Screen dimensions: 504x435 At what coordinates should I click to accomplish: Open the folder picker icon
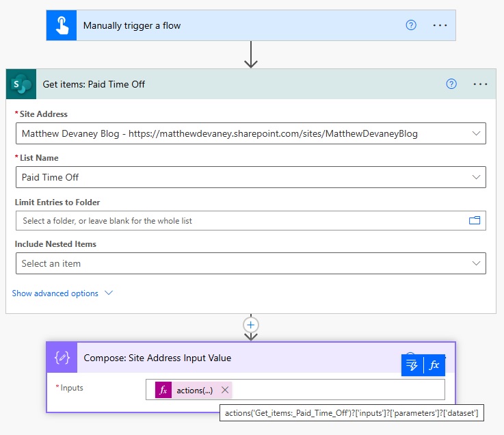coord(475,220)
